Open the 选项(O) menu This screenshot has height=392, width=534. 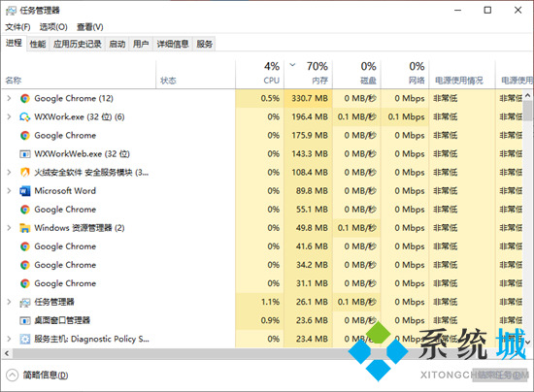point(53,27)
